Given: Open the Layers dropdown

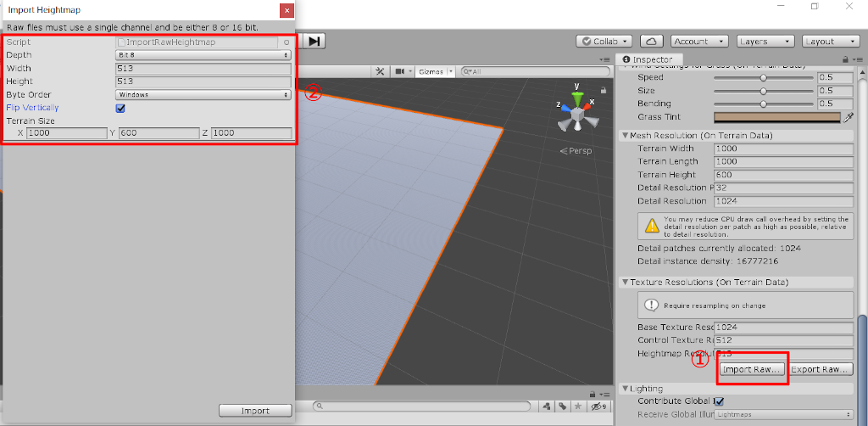Looking at the screenshot, I should pos(766,41).
